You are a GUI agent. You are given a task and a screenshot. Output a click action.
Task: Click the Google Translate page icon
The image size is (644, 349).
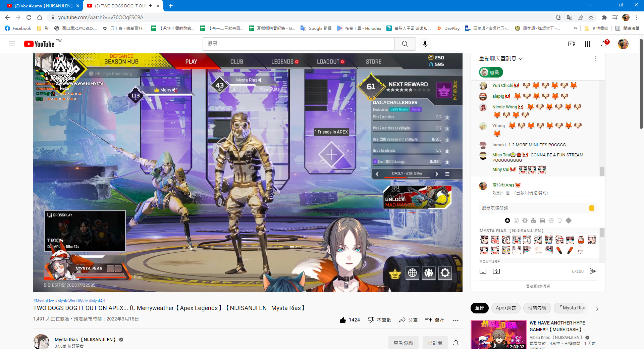point(570,17)
